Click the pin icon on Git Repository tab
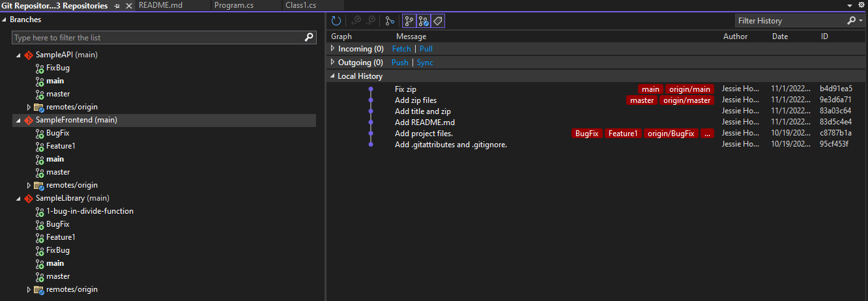 (x=117, y=5)
